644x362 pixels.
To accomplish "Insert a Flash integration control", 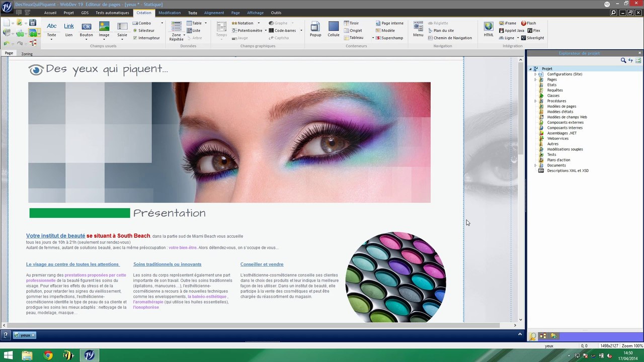I will point(528,23).
